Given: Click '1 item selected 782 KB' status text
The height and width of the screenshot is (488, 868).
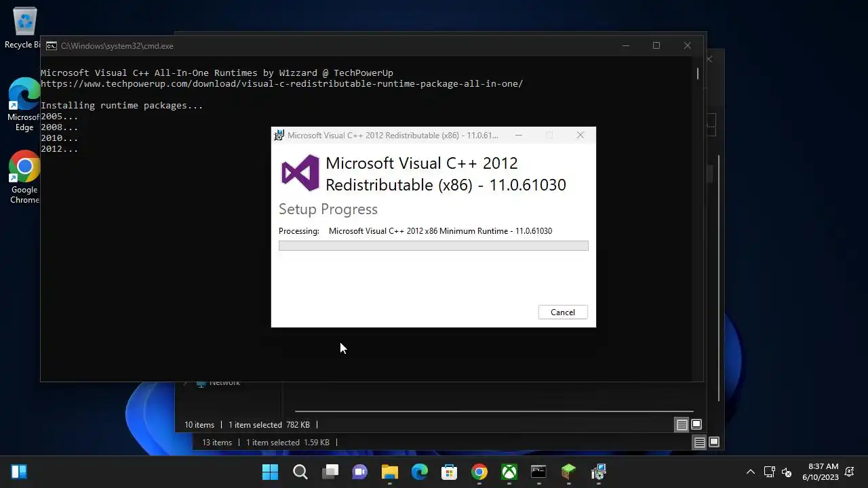Looking at the screenshot, I should pos(269,425).
